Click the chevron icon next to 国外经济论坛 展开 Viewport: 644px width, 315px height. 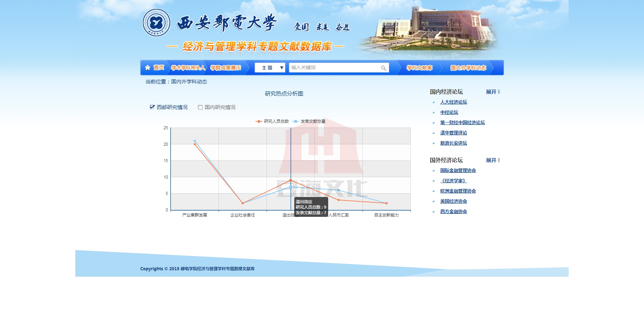click(x=499, y=160)
